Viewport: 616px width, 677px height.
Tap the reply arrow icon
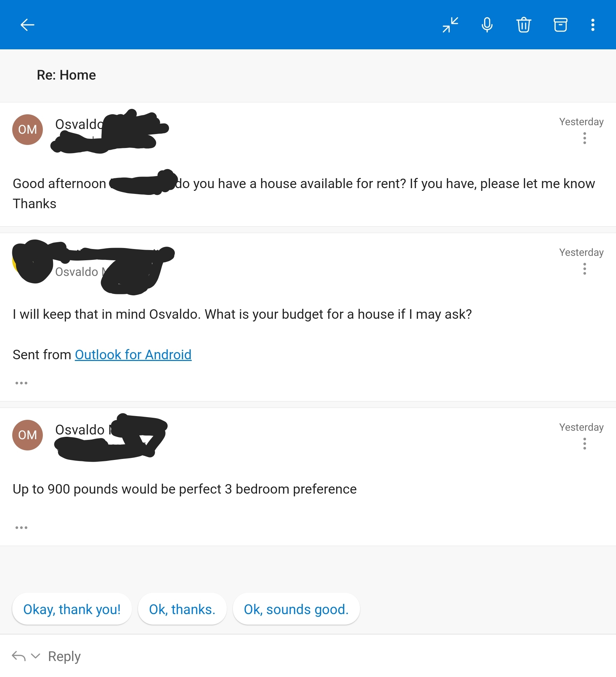tap(19, 656)
